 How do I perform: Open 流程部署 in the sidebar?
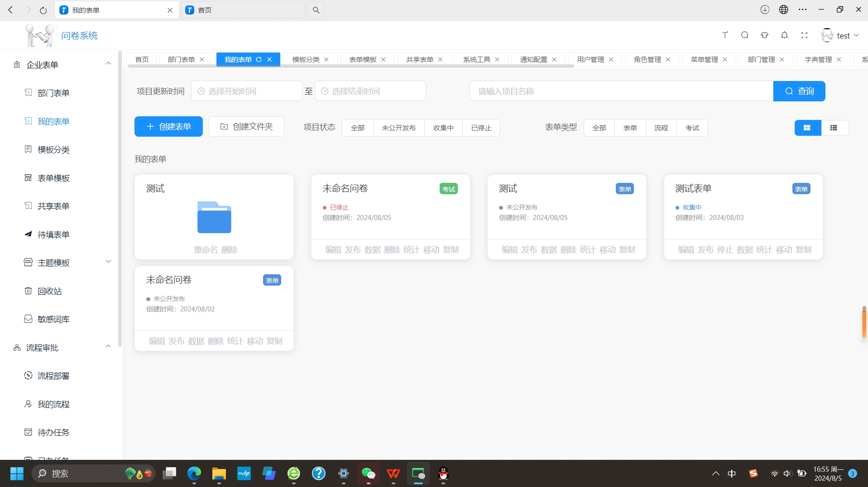[x=53, y=376]
